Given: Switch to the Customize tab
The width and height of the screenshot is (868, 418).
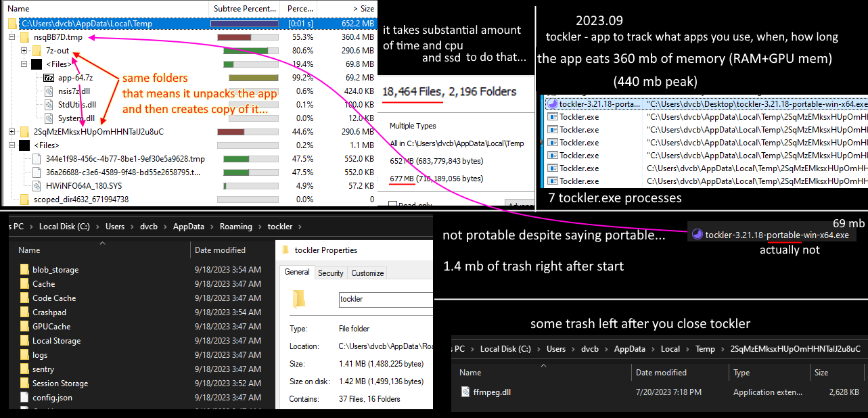Looking at the screenshot, I should pyautogui.click(x=367, y=273).
